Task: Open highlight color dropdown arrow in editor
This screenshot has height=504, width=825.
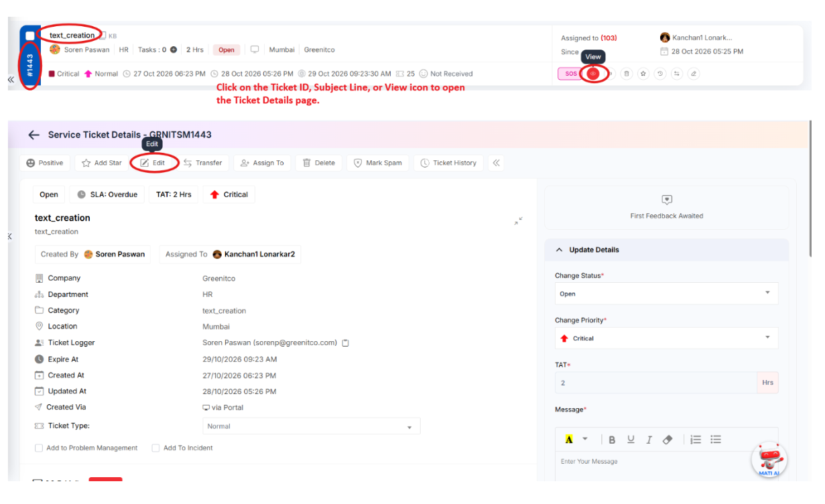Action: click(x=585, y=440)
